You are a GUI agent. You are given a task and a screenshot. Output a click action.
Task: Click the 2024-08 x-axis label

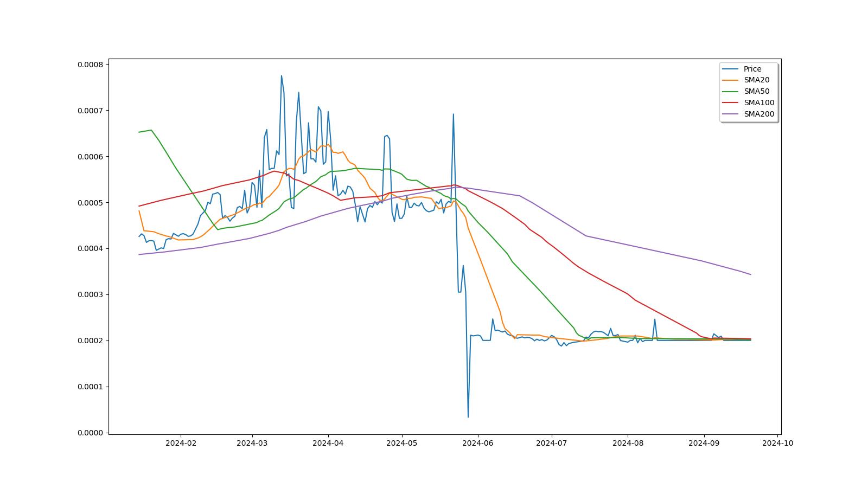click(628, 443)
